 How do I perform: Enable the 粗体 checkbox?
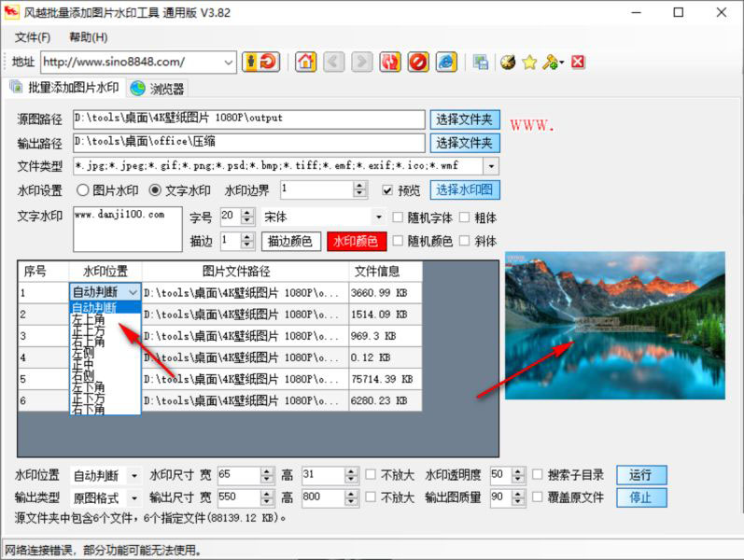pos(465,217)
